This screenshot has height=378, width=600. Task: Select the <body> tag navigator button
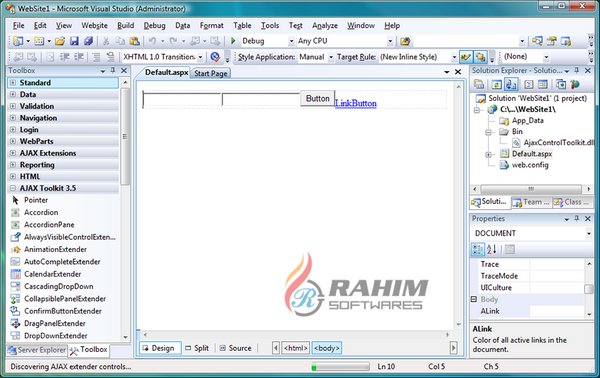[x=326, y=348]
